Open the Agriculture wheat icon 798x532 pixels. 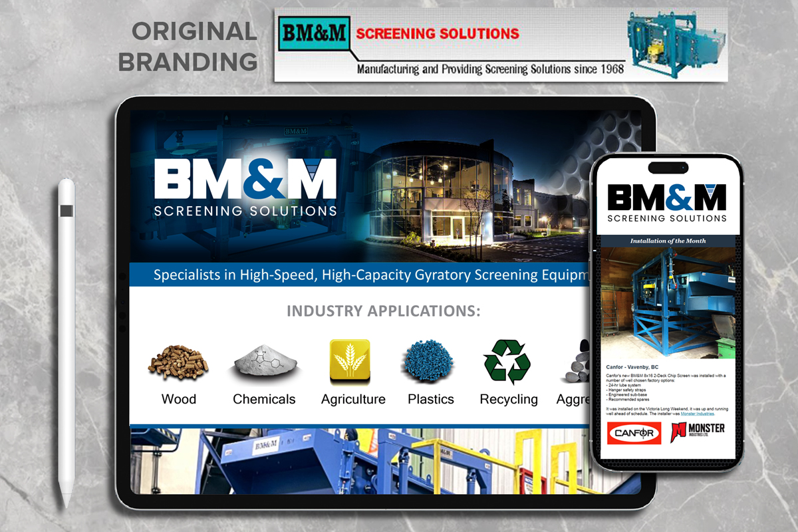point(350,361)
